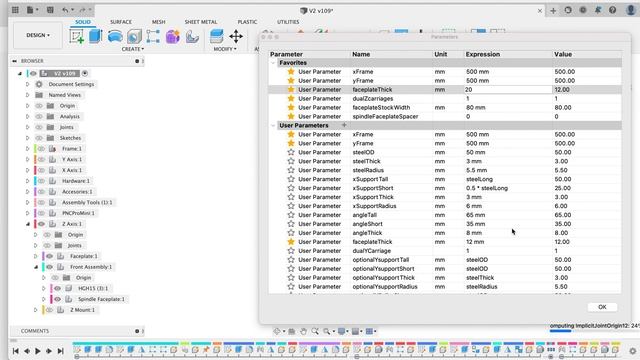Switch to the PLASTIC tab

[247, 22]
